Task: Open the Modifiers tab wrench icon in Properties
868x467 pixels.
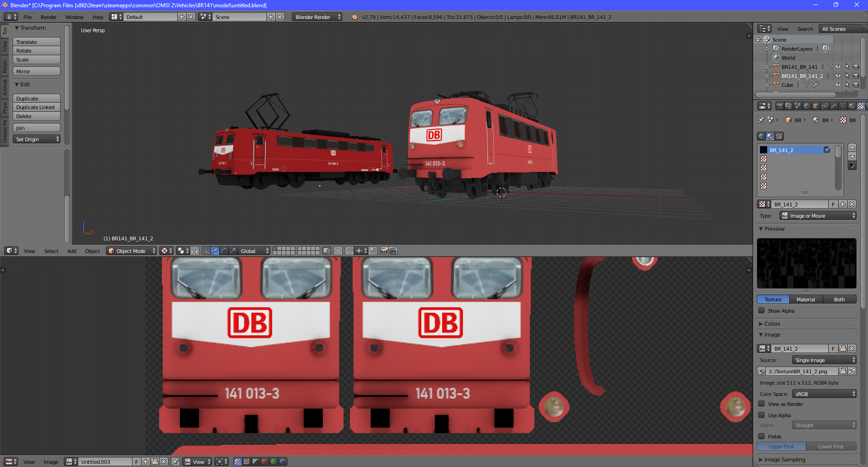Action: (834, 106)
